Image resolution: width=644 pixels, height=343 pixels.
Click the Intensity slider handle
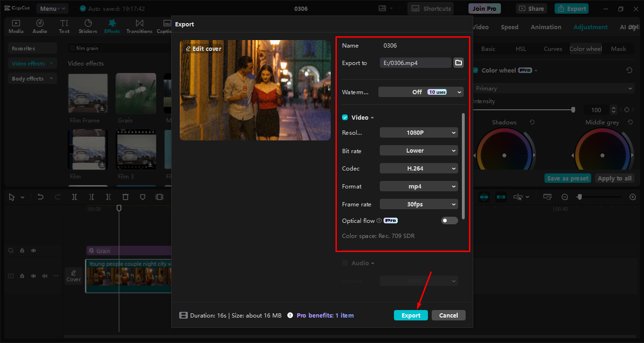[573, 109]
